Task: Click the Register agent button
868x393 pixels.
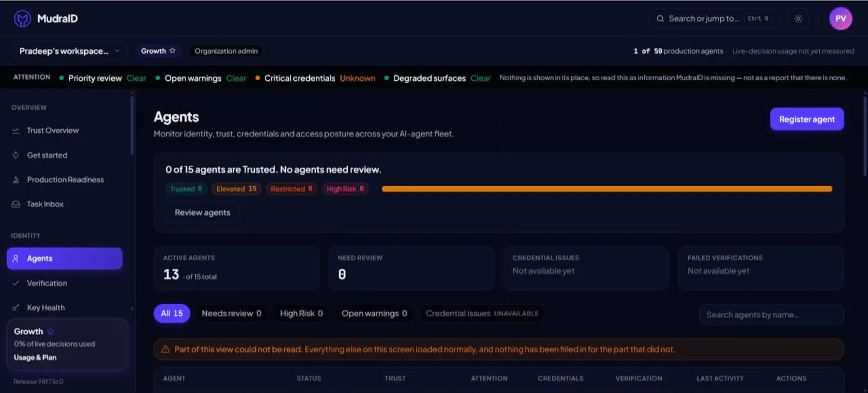Action: click(x=807, y=119)
